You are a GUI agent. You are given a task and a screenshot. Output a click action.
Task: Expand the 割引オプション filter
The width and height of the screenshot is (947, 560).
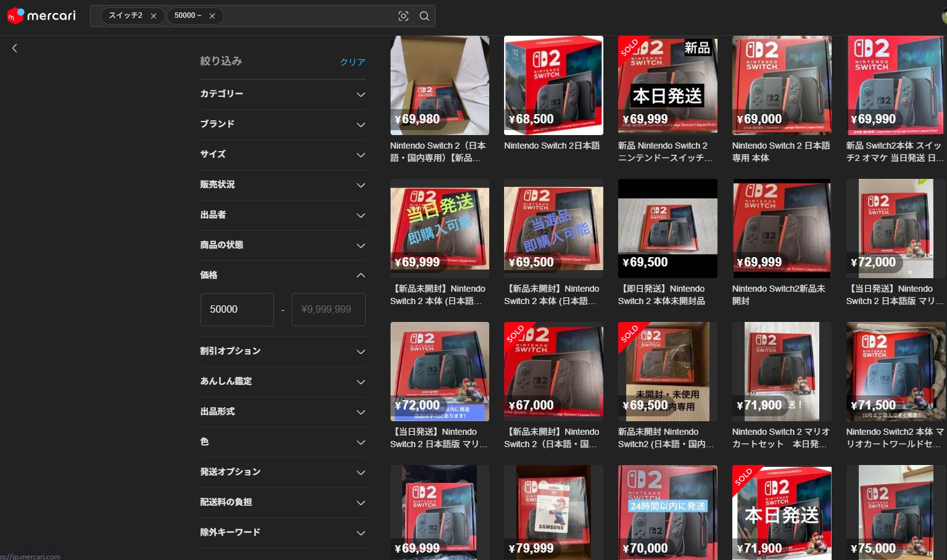click(283, 352)
